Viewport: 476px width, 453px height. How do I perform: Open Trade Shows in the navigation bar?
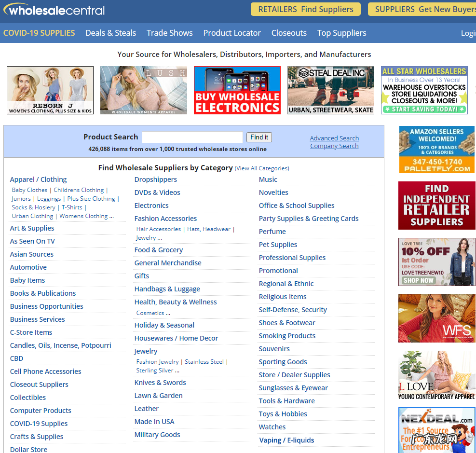(169, 33)
